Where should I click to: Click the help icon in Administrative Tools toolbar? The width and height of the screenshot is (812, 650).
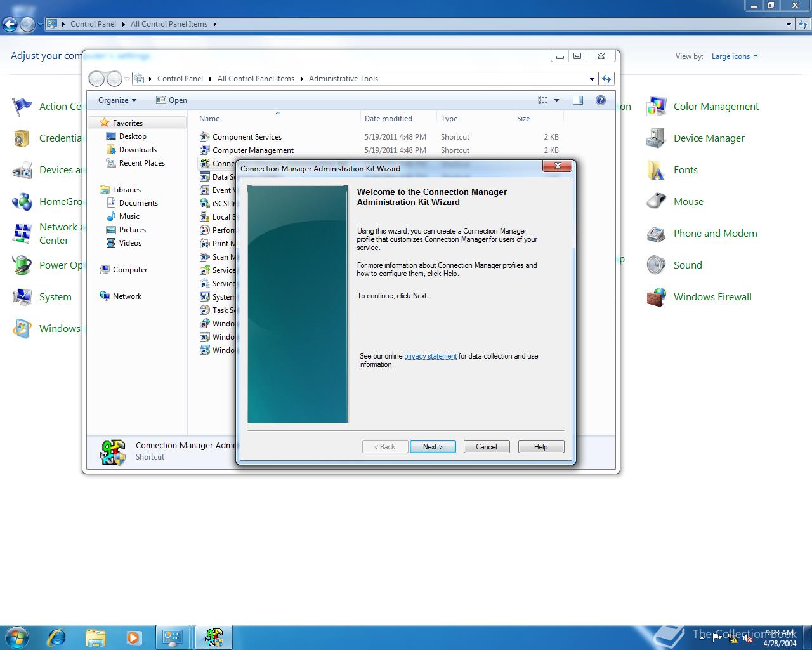(x=601, y=100)
